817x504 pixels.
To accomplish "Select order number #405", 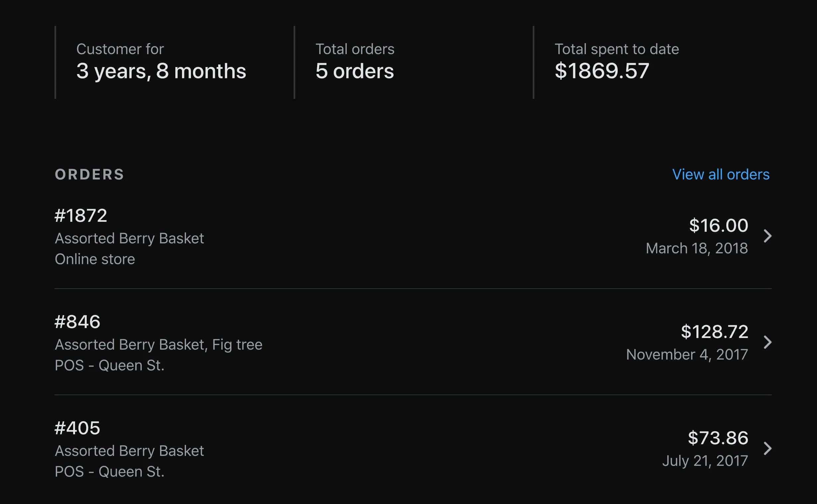I will [77, 428].
